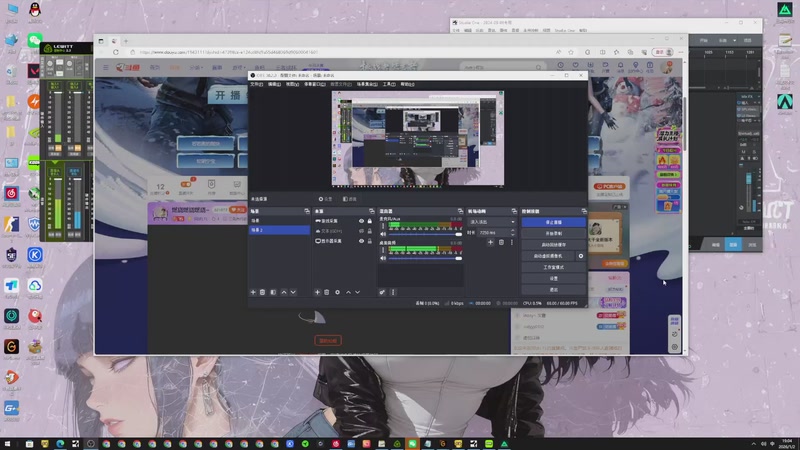Move the scene down in Scenes panel
This screenshot has height=450, width=800.
(x=293, y=292)
